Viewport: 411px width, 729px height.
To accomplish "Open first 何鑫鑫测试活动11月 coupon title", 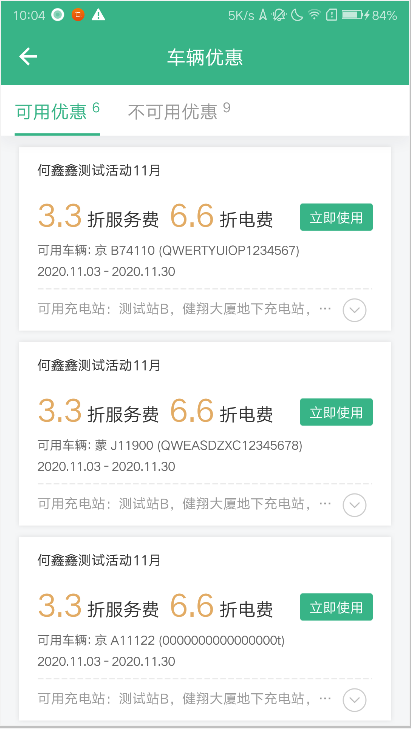I will 99,171.
